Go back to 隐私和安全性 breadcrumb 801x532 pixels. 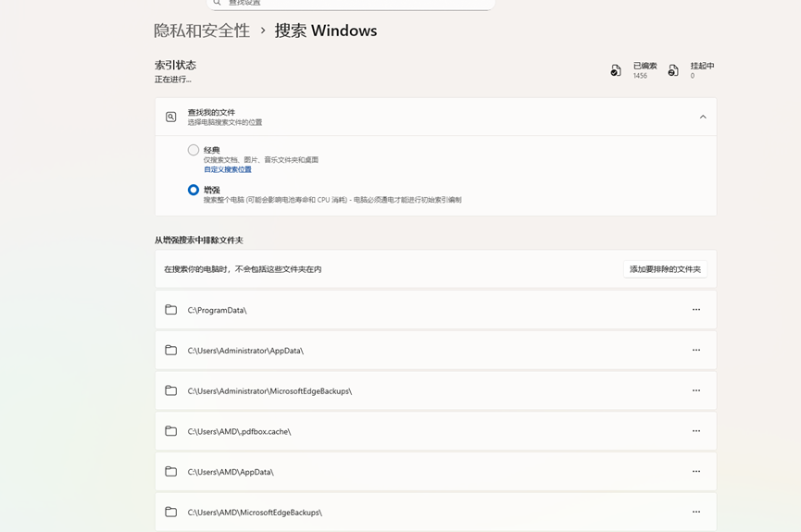click(202, 31)
